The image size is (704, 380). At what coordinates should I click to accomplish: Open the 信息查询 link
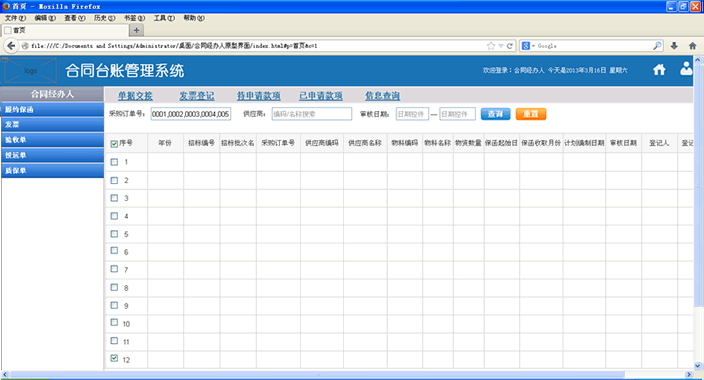382,96
